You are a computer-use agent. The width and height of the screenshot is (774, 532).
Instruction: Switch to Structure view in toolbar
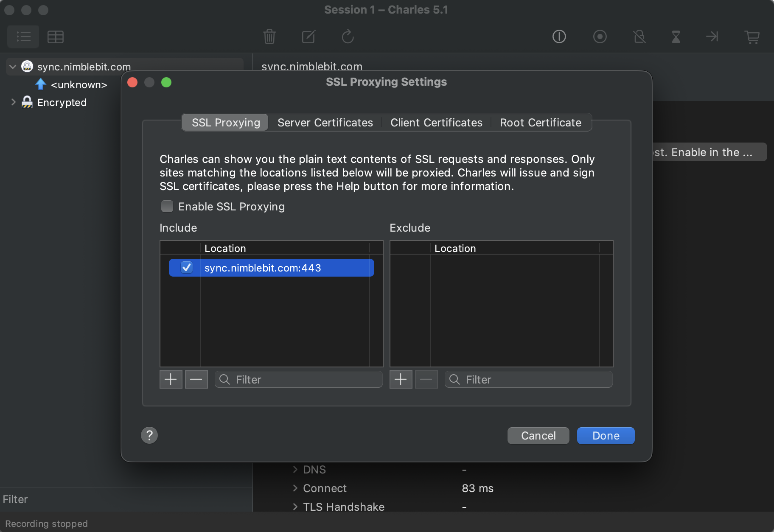click(23, 37)
